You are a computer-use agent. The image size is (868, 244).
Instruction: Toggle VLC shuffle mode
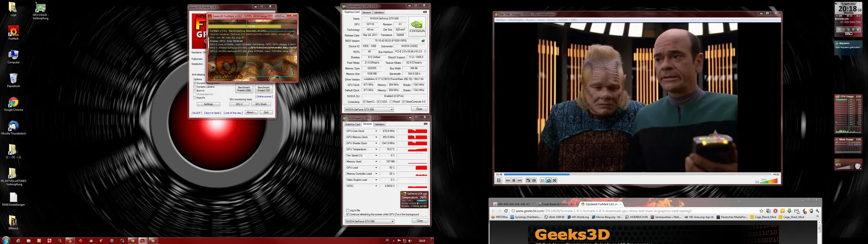point(554,180)
